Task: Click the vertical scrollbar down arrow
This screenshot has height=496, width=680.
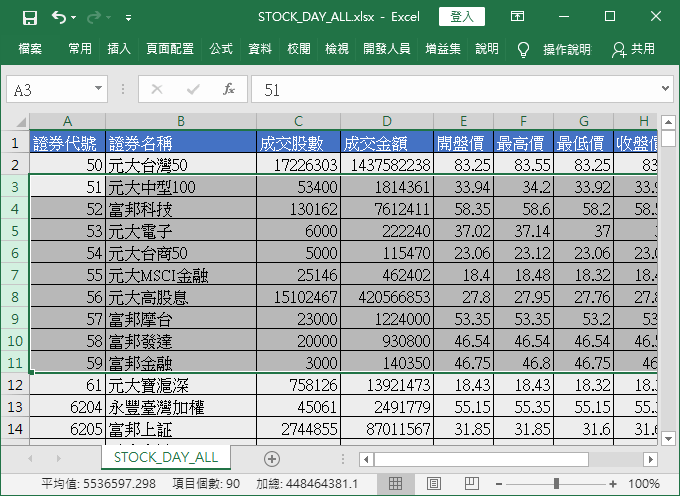Action: coord(668,438)
